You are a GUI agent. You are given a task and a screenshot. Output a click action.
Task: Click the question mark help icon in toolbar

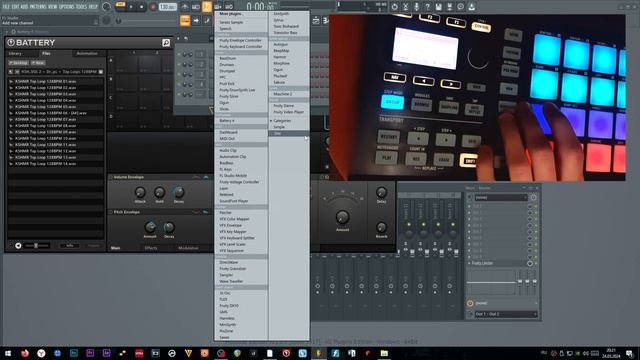coord(427,7)
